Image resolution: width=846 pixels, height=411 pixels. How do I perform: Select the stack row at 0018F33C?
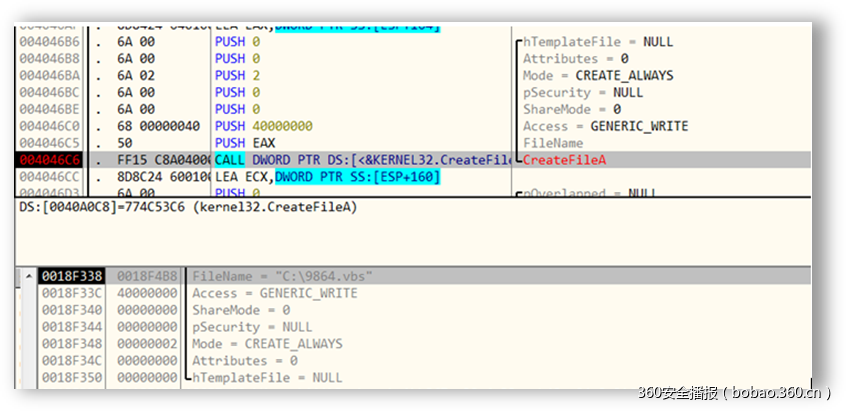click(x=71, y=293)
